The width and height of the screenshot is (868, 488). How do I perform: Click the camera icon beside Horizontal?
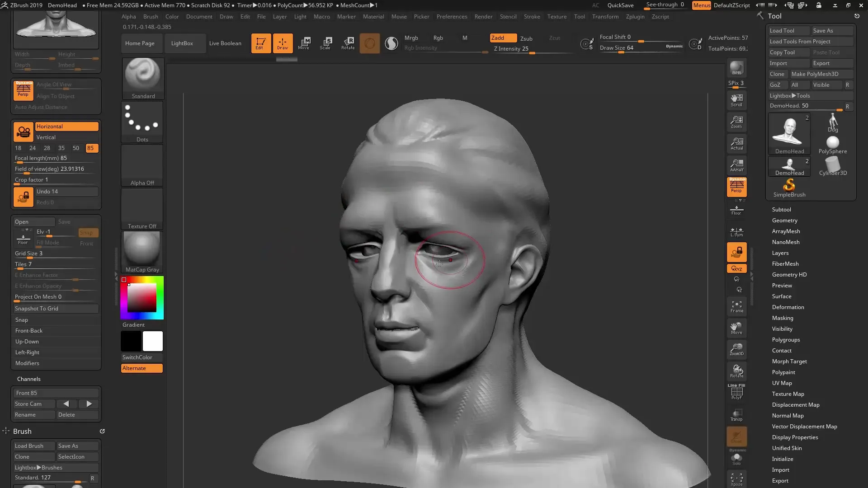pyautogui.click(x=23, y=132)
